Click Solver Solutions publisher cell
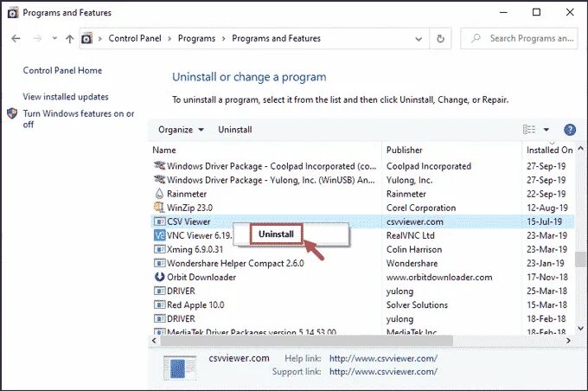 (x=417, y=305)
